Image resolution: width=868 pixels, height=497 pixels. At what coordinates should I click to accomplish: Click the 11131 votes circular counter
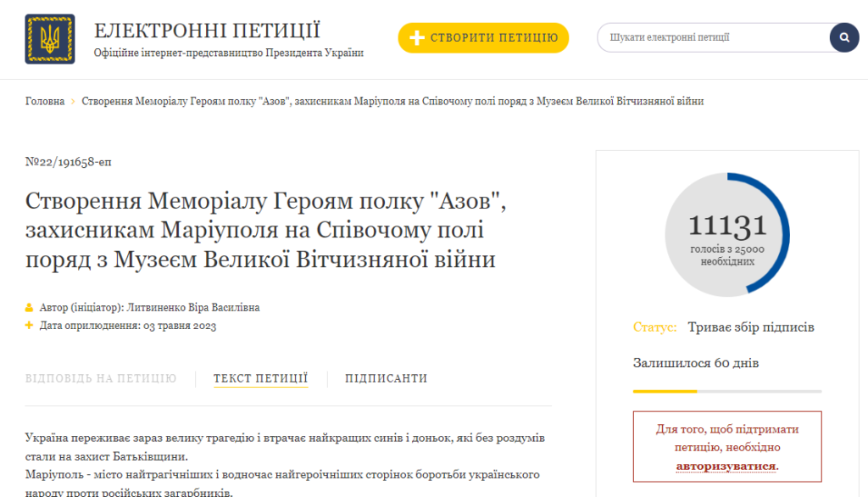click(x=727, y=234)
